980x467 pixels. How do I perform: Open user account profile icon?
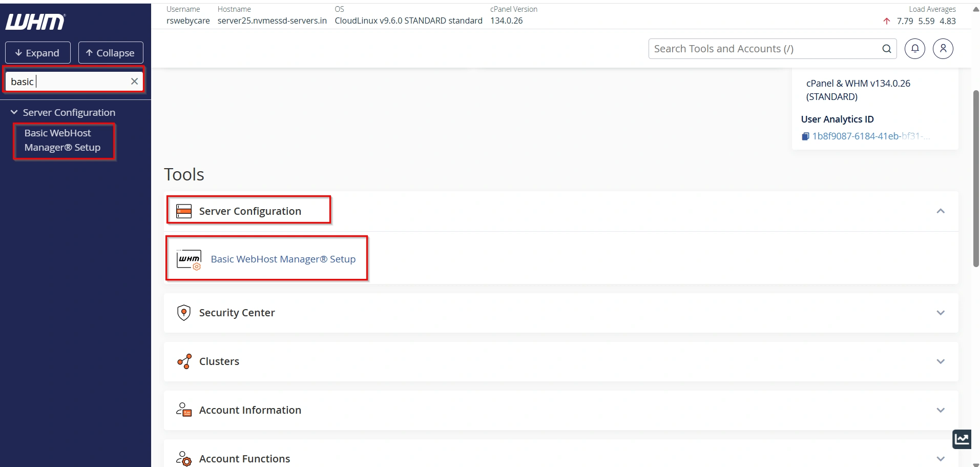pos(943,49)
